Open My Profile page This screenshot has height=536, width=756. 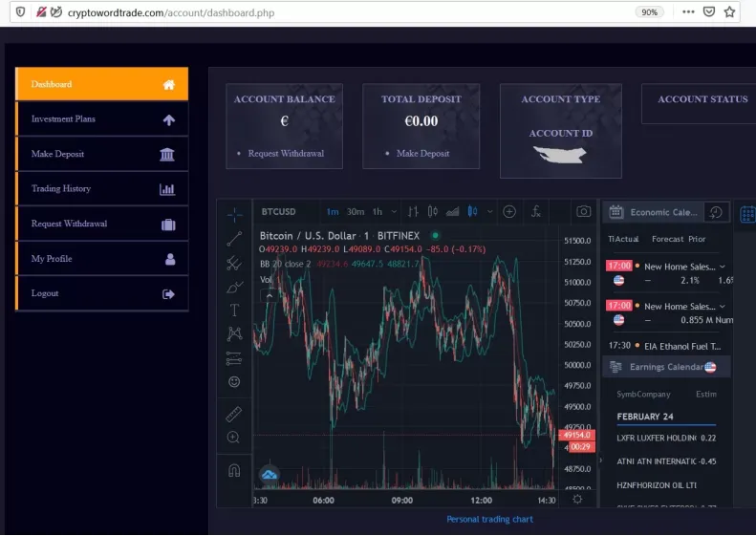pyautogui.click(x=101, y=259)
